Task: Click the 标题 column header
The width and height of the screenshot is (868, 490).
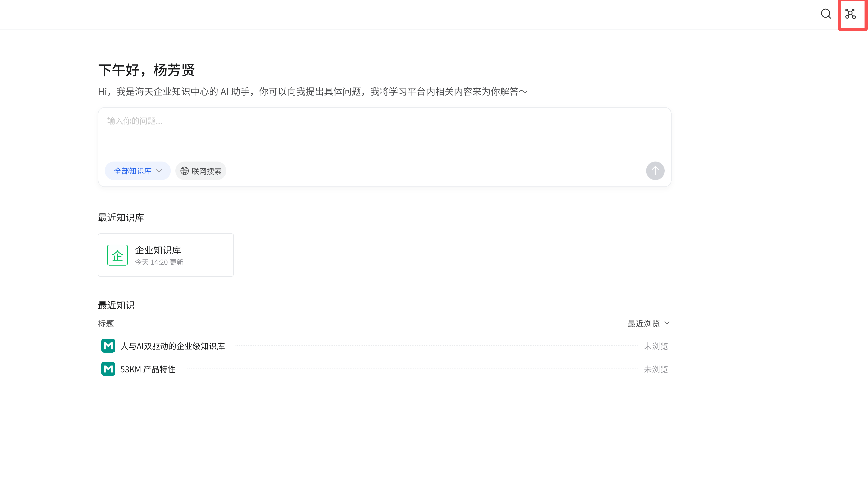Action: coord(106,323)
